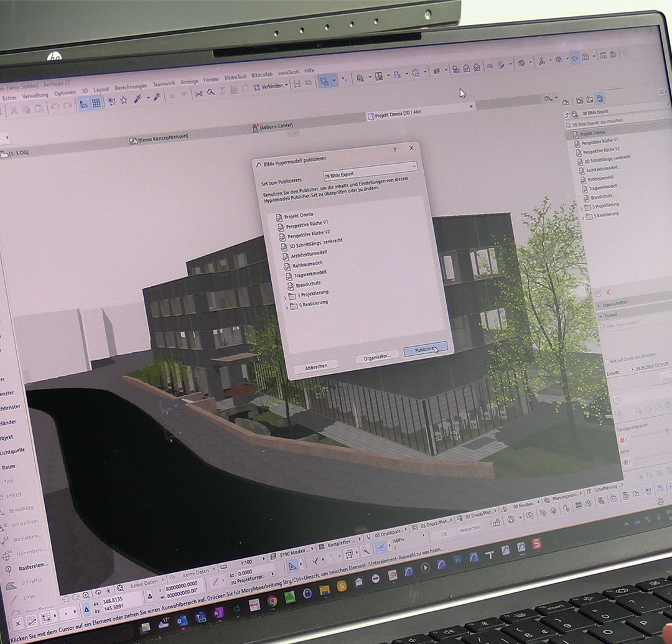Select the Raum tool in the toolbox
Image resolution: width=672 pixels, height=644 pixels.
tap(9, 467)
